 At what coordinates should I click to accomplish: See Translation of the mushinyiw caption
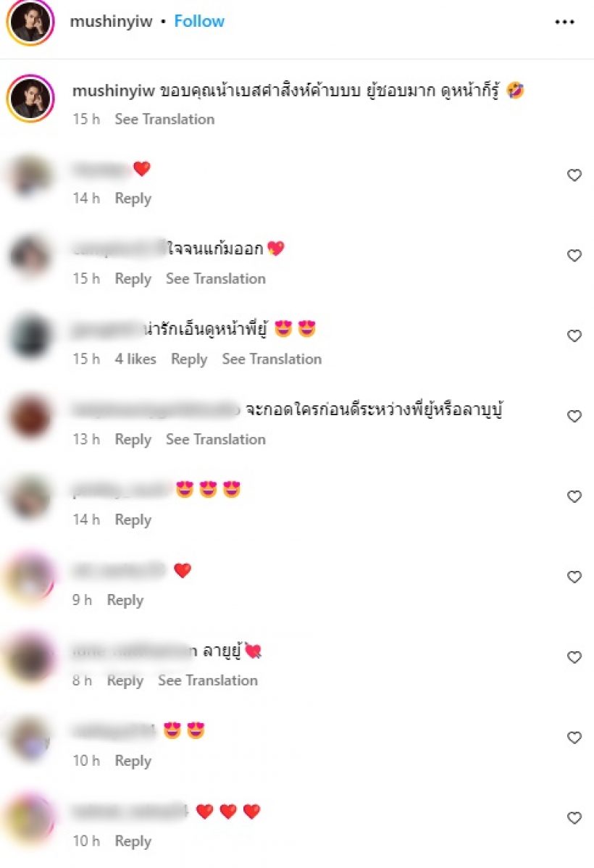tap(164, 119)
